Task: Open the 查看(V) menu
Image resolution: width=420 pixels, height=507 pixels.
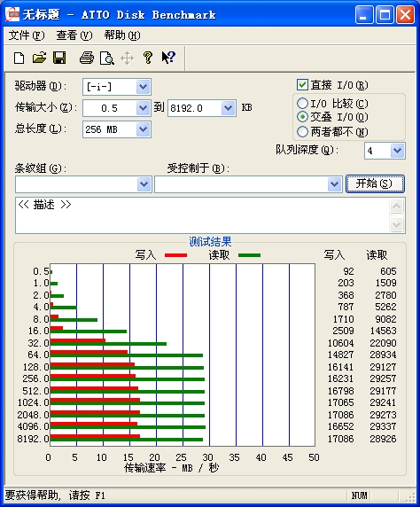Action: (x=74, y=35)
